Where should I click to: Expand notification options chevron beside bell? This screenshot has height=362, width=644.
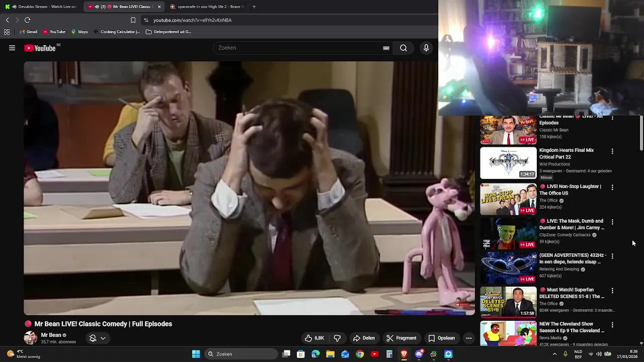[x=103, y=338]
